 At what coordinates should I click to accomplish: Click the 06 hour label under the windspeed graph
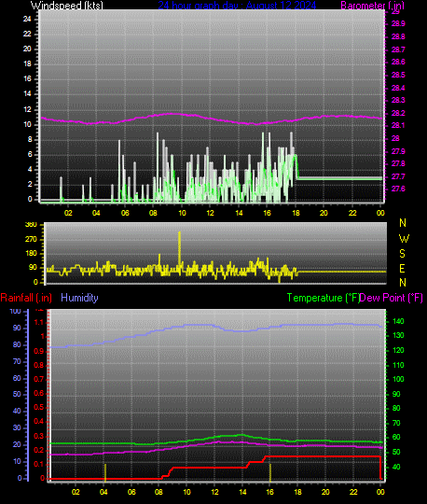(125, 213)
